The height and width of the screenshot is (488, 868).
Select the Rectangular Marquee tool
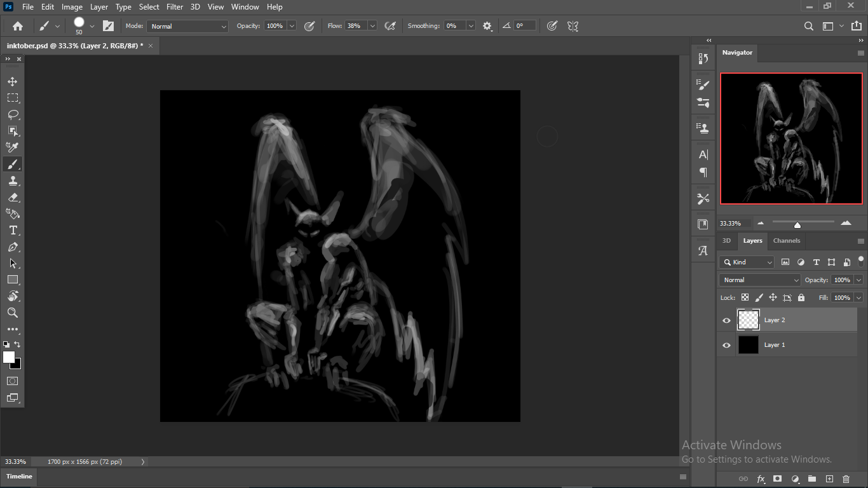coord(13,98)
